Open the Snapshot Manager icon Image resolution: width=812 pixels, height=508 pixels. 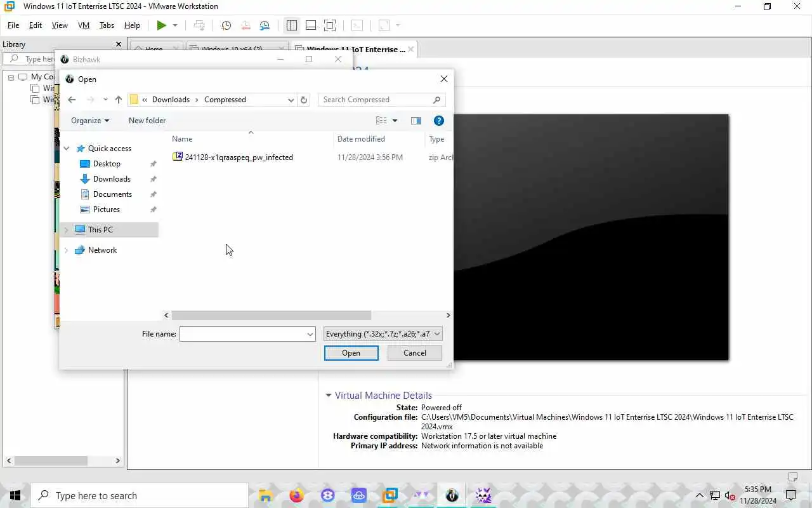265,25
